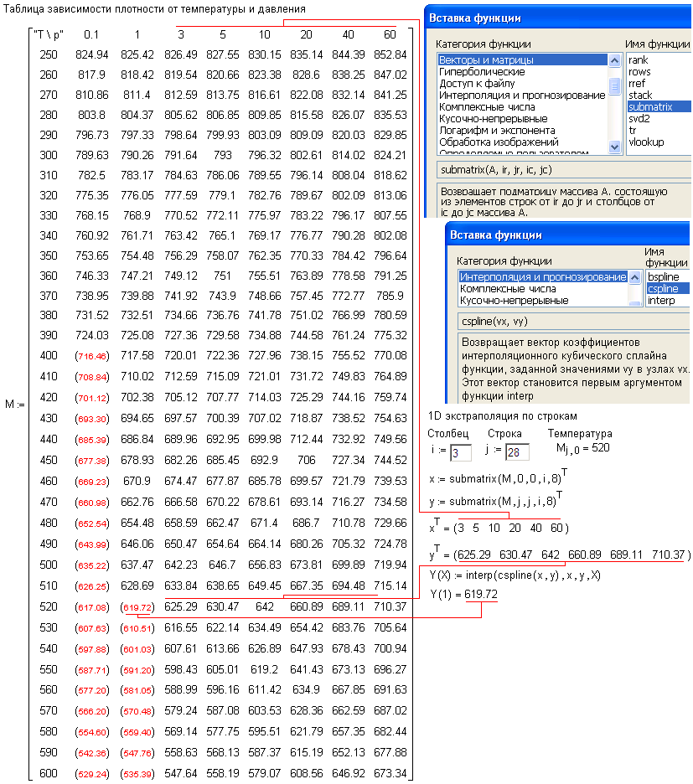Click the red value 529.24 in row 600
Image resolution: width=693 pixels, height=784 pixels.
[92, 774]
